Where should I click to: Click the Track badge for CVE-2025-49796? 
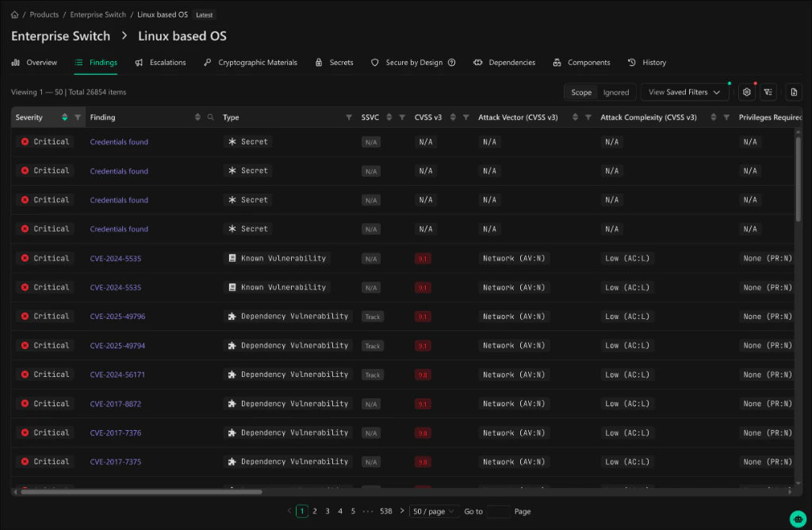tap(373, 317)
